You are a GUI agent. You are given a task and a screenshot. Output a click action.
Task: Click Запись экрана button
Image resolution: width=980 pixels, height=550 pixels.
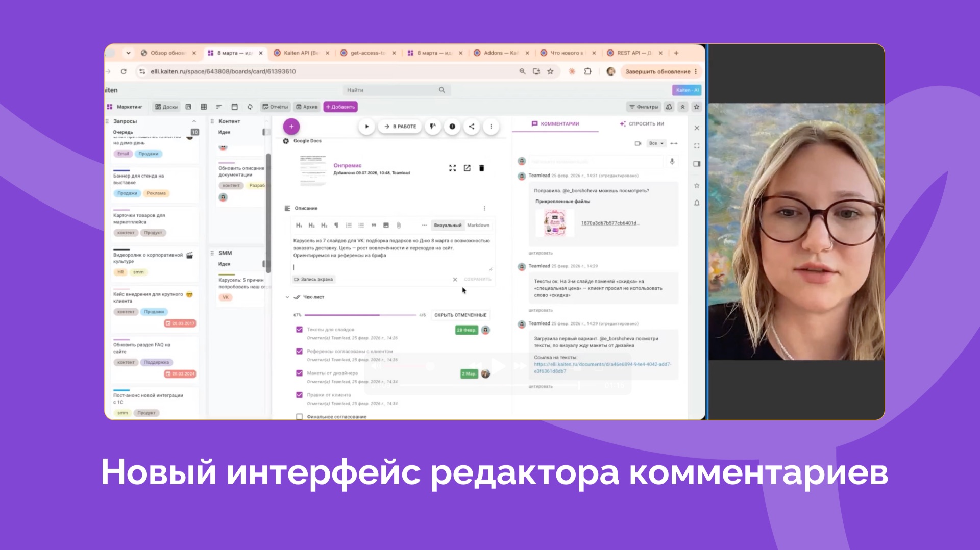(313, 279)
